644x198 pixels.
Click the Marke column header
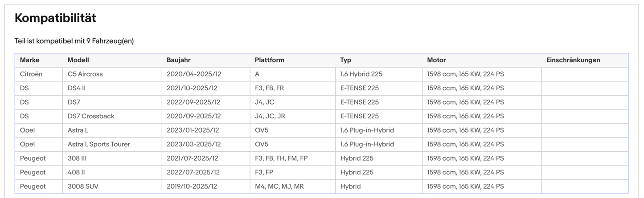(29, 60)
